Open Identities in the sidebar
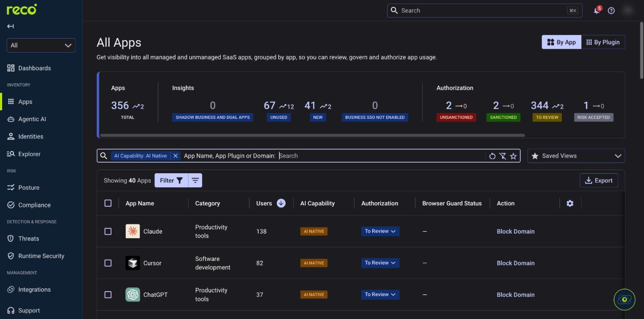The height and width of the screenshot is (319, 644). 31,136
